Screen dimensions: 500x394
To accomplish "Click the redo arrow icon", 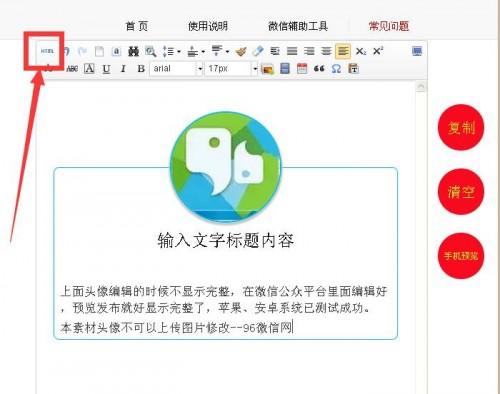I will coord(82,51).
